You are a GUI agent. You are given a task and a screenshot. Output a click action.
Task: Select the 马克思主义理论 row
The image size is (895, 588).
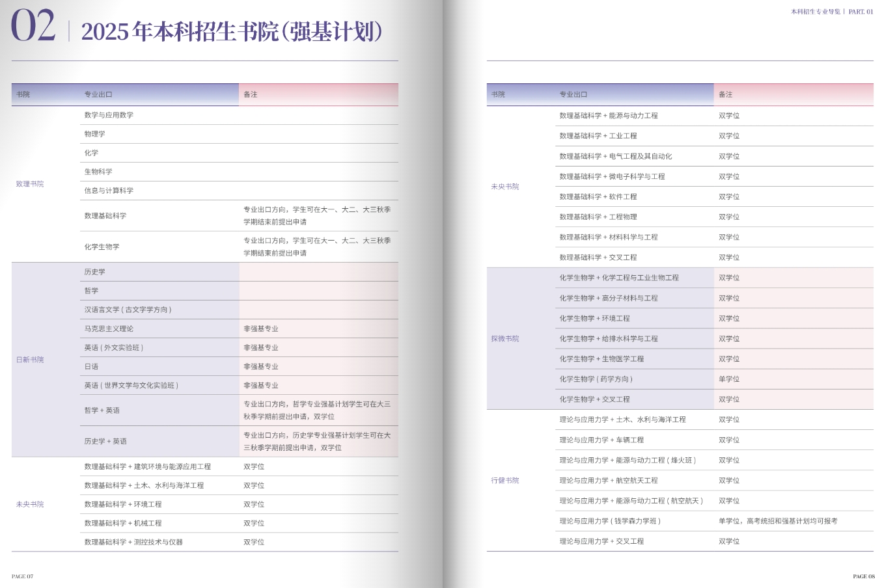(110, 328)
